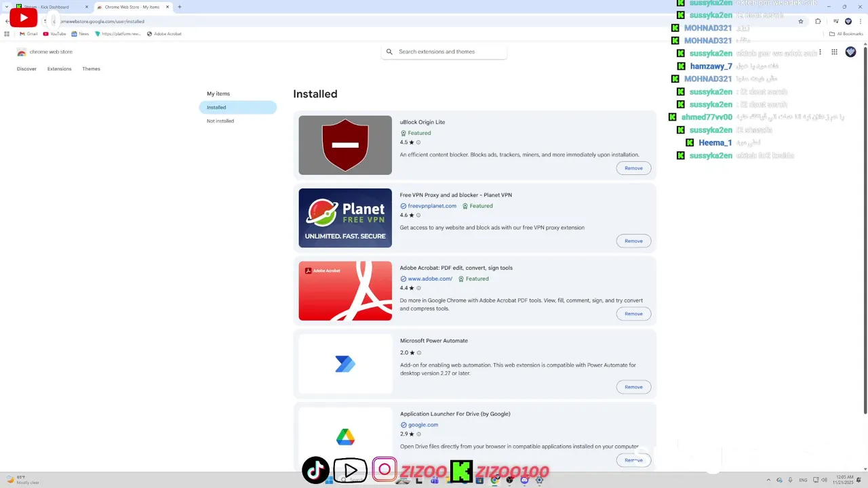Open the network icon in system tray
The image size is (868, 488).
pos(814,480)
